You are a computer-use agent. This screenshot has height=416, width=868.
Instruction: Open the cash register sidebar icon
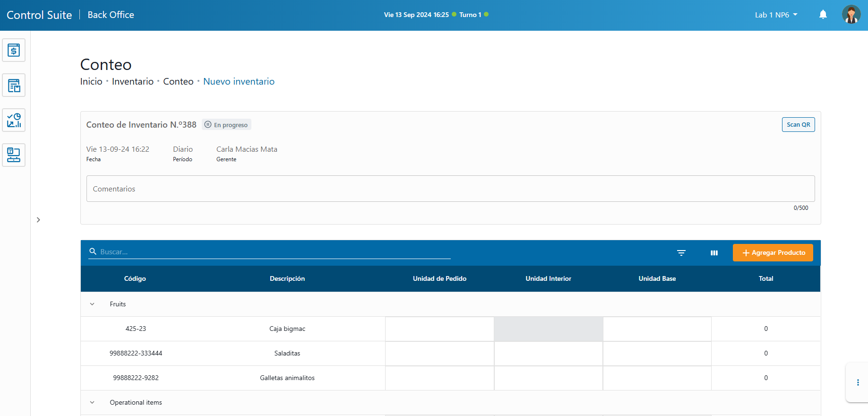tap(14, 50)
